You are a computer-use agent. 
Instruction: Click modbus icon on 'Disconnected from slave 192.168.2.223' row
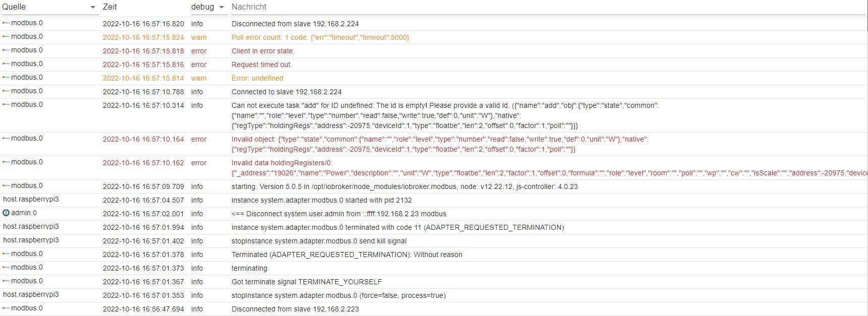[x=6, y=308]
